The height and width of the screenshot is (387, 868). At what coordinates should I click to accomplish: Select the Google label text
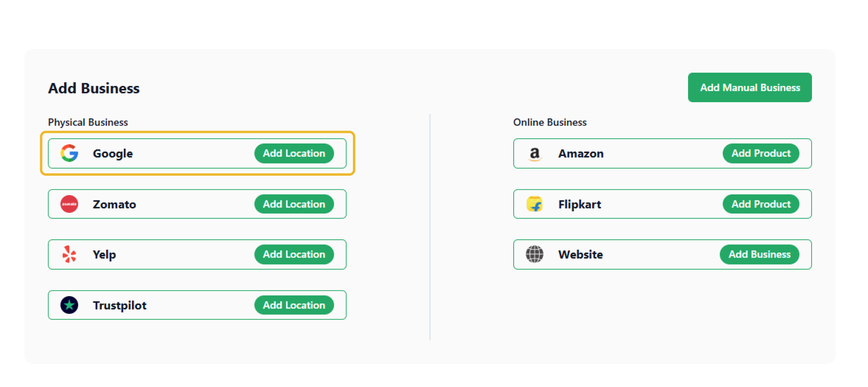113,153
